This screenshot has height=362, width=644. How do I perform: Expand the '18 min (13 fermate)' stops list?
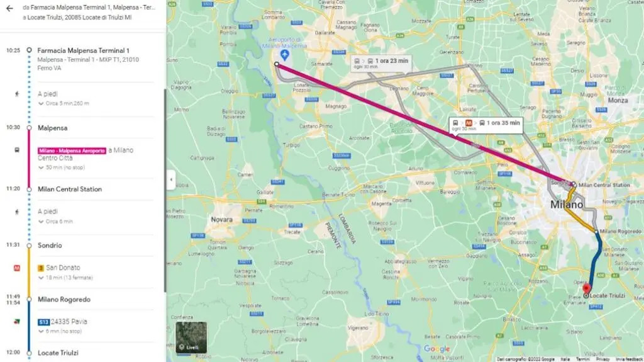tap(65, 278)
